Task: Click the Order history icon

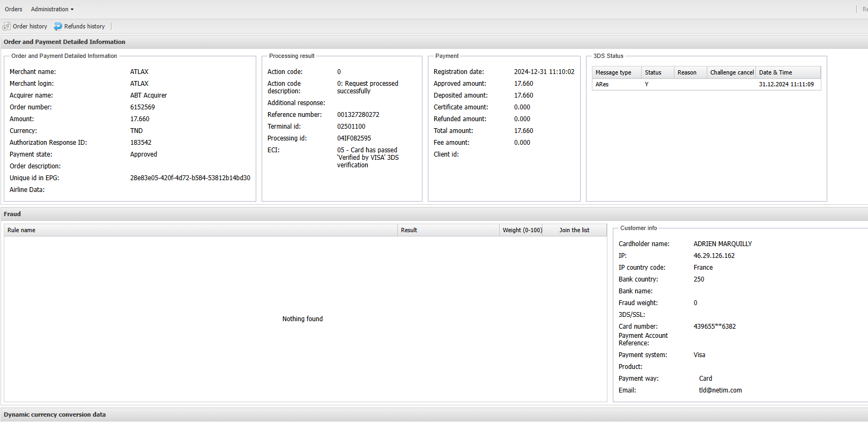Action: click(6, 26)
